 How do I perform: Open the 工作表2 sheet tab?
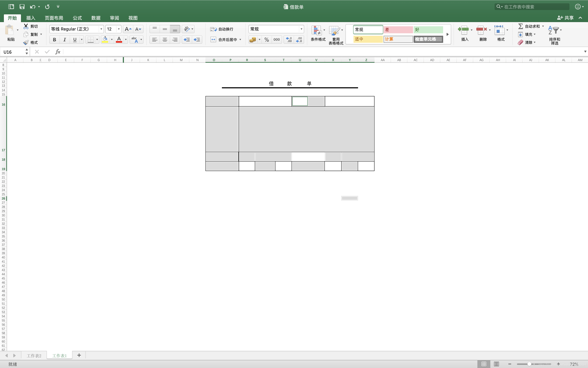pyautogui.click(x=34, y=356)
